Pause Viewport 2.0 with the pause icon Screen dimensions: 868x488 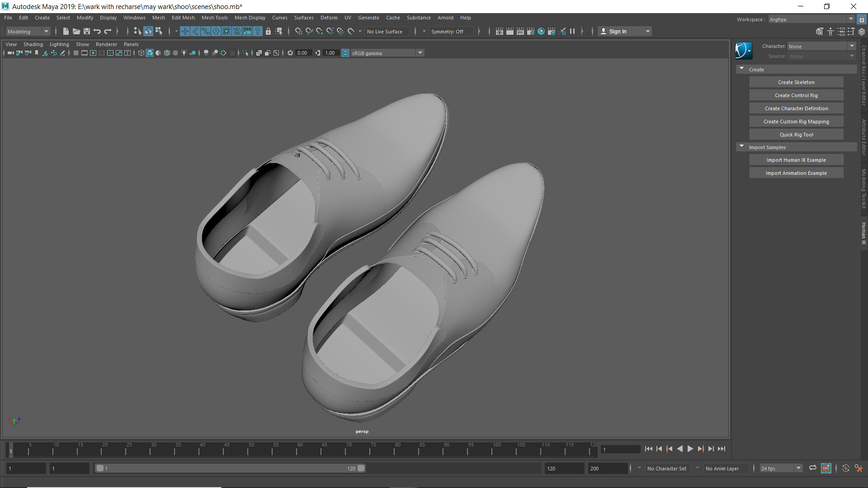(572, 31)
